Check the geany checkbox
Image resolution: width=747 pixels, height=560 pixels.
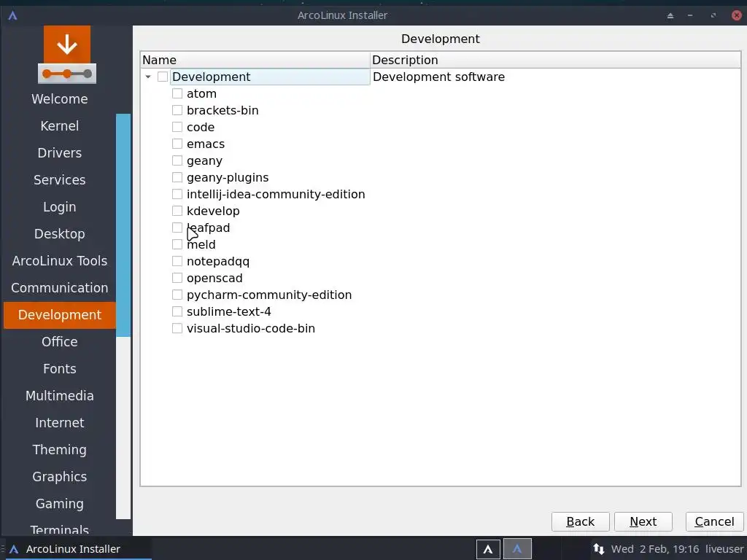click(177, 160)
